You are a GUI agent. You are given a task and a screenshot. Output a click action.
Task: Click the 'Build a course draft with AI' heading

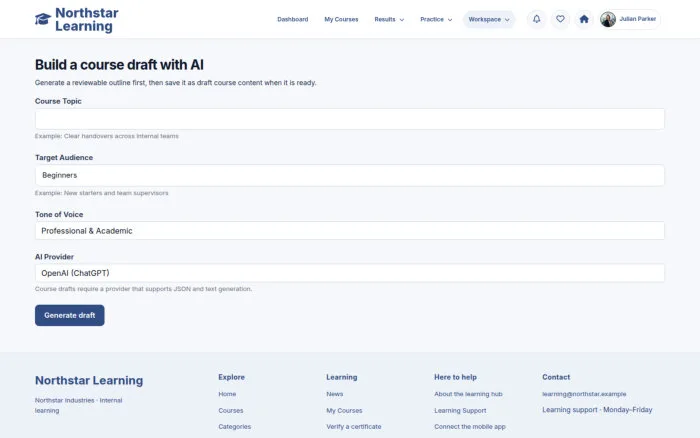(x=119, y=65)
